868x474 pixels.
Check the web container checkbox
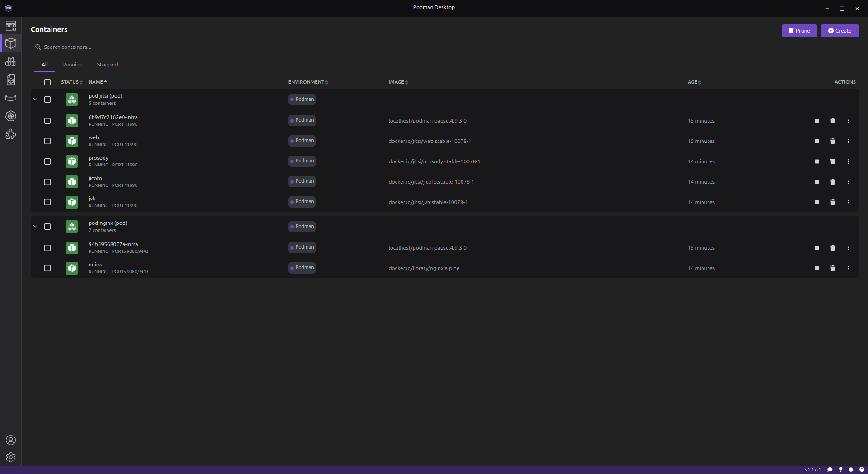(47, 141)
